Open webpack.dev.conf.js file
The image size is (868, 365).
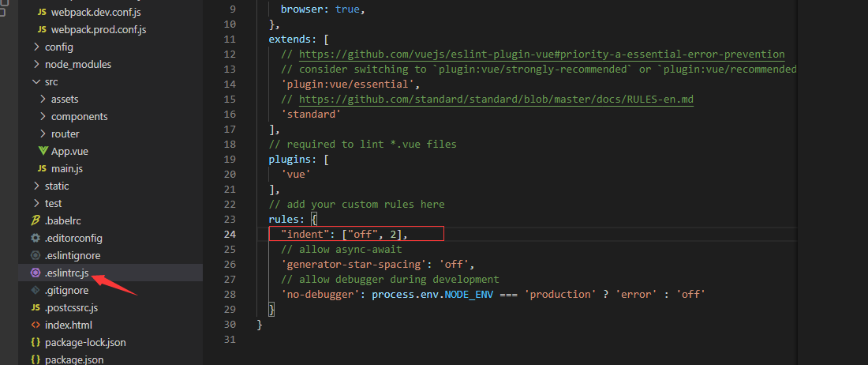tap(96, 12)
